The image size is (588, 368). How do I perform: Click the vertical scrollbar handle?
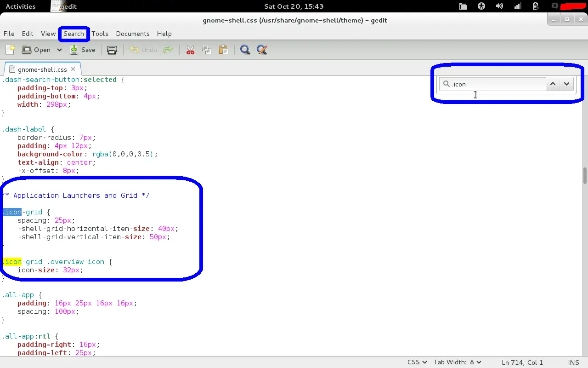(x=585, y=176)
